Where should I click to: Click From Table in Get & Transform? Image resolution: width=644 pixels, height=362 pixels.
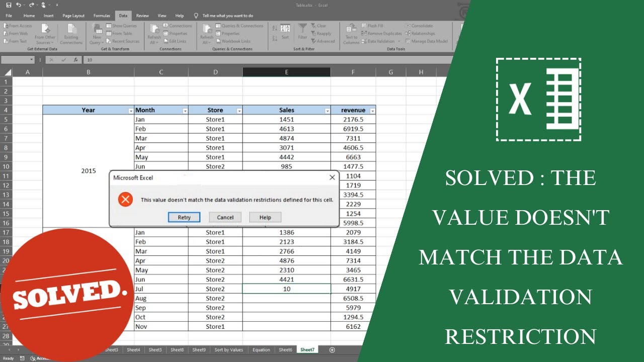tap(119, 34)
